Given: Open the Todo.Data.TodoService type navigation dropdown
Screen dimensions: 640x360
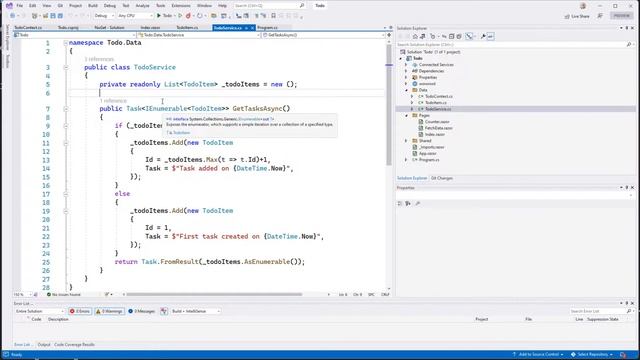Looking at the screenshot, I should tap(199, 35).
